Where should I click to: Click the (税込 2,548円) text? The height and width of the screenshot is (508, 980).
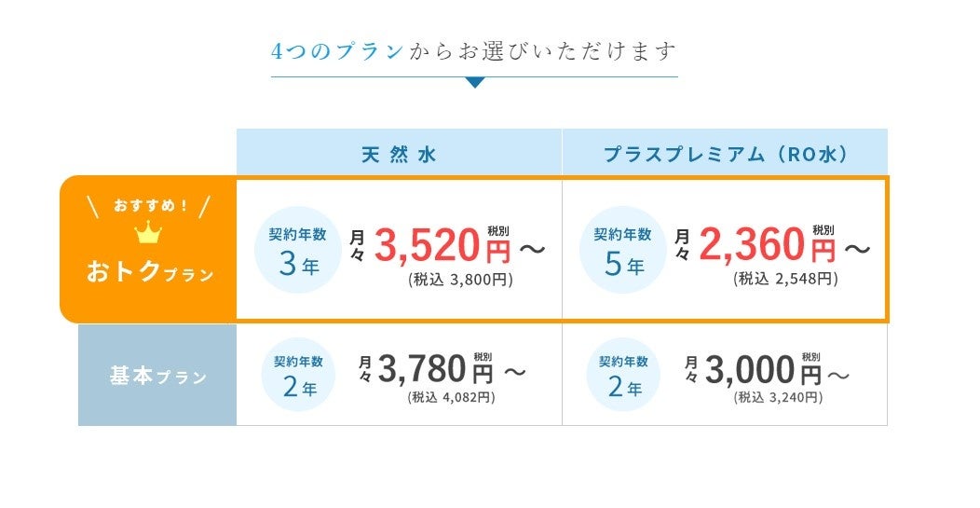coord(784,279)
